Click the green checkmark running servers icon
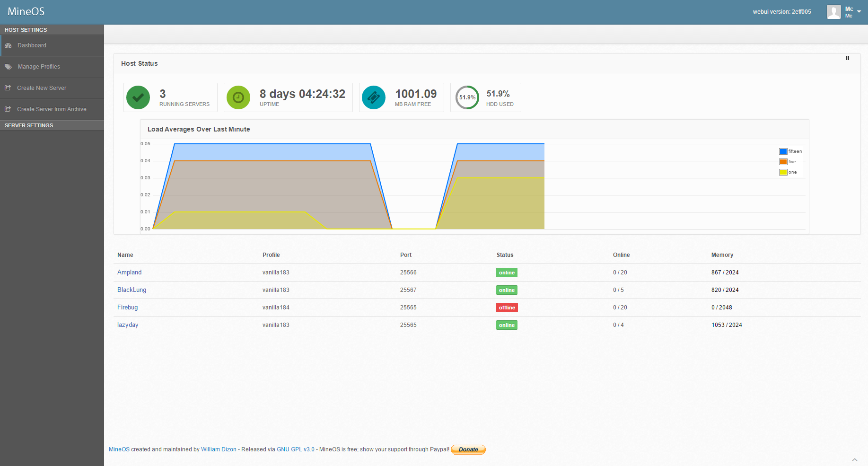The width and height of the screenshot is (868, 466). [x=138, y=97]
